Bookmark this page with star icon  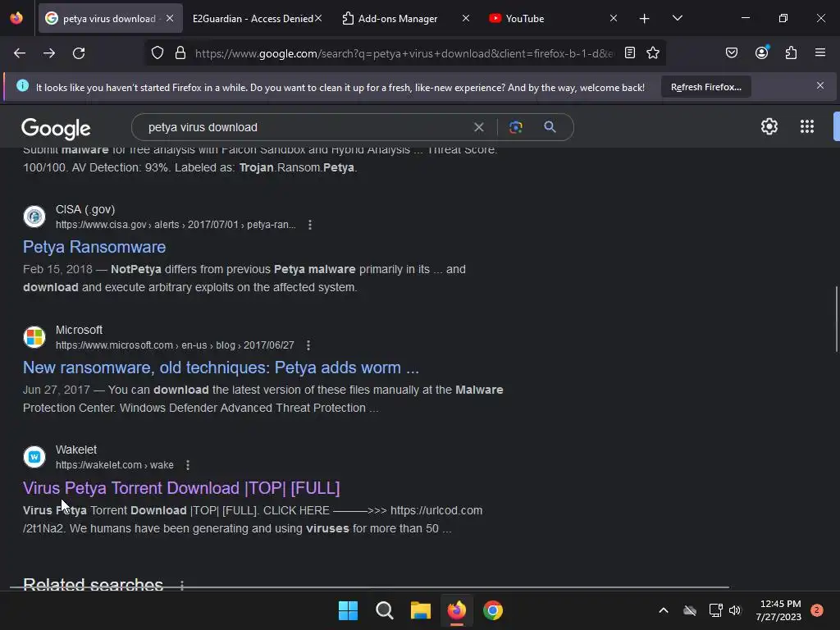point(652,52)
